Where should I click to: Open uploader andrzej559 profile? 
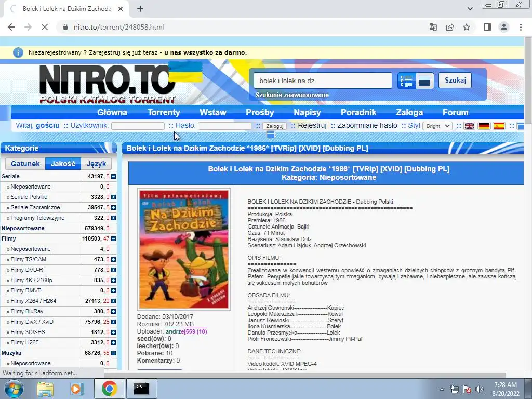[x=187, y=331]
